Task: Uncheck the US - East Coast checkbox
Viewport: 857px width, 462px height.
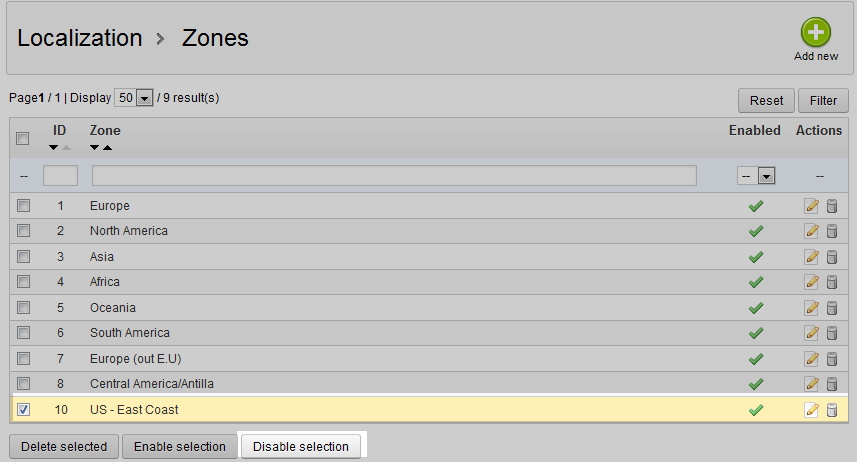Action: (x=23, y=409)
